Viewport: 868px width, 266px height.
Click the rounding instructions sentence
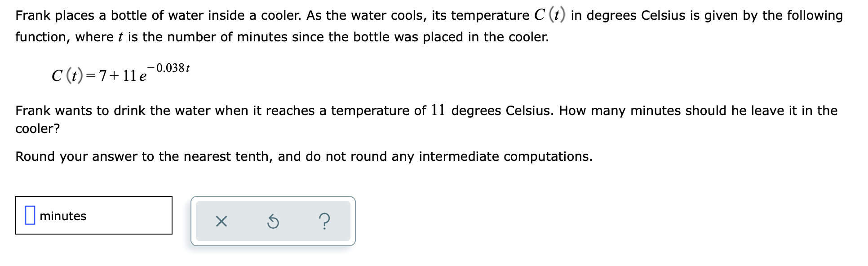point(303,156)
